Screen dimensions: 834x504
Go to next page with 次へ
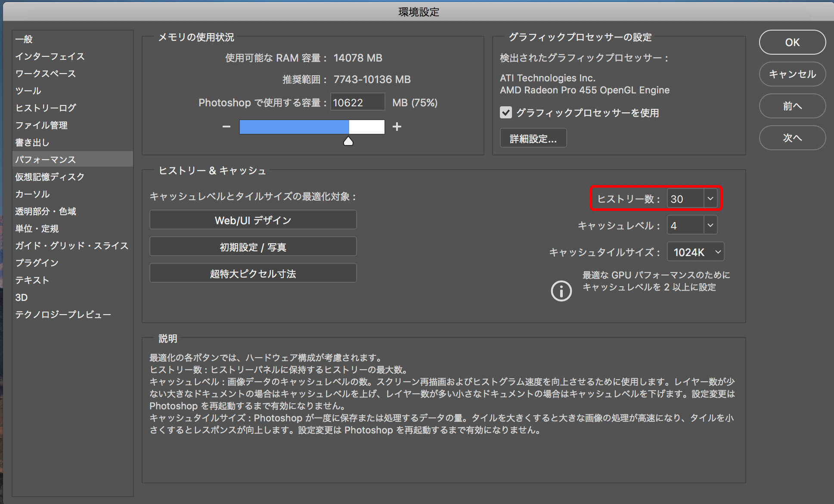point(792,138)
